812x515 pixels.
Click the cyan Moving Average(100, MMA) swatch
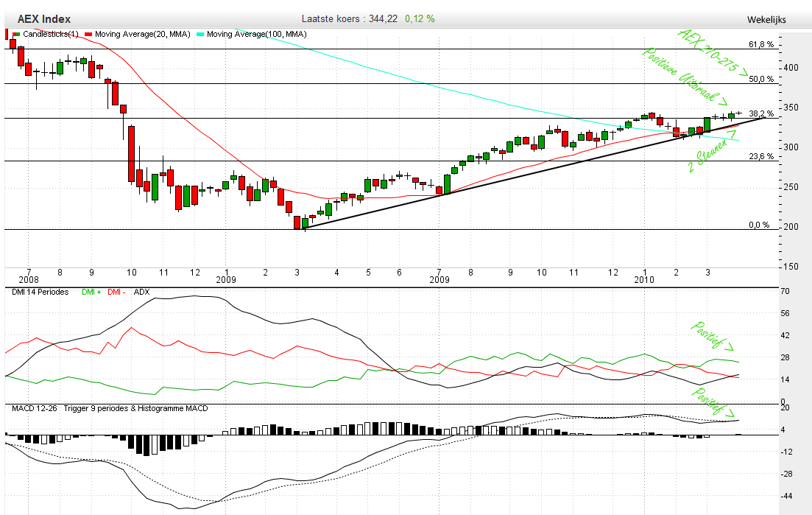(201, 34)
